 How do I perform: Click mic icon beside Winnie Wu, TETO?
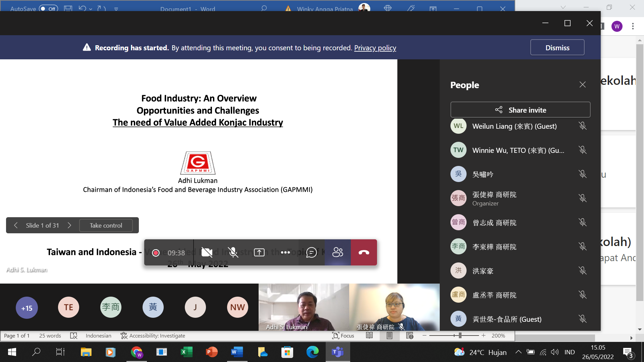[x=583, y=150]
